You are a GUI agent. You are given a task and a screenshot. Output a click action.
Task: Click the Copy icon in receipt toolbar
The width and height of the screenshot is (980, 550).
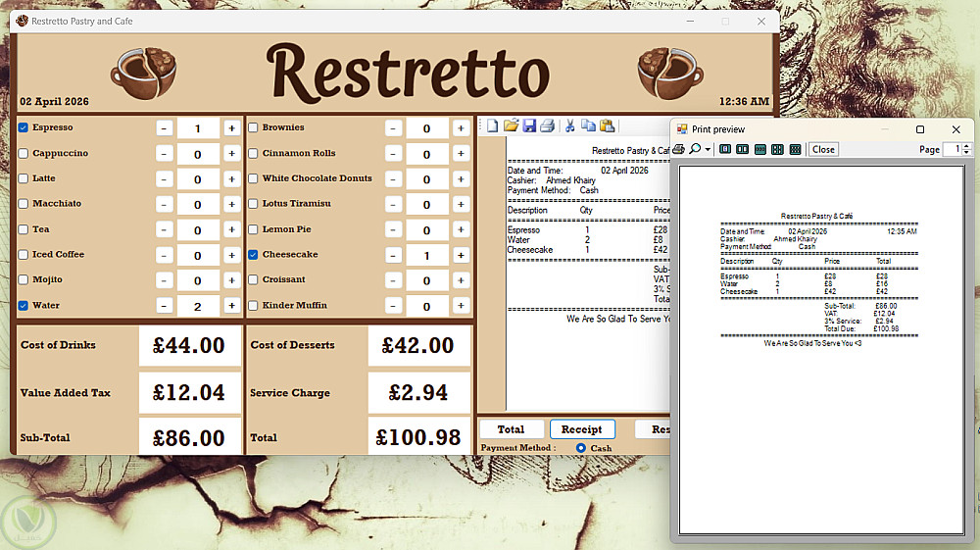pyautogui.click(x=588, y=126)
